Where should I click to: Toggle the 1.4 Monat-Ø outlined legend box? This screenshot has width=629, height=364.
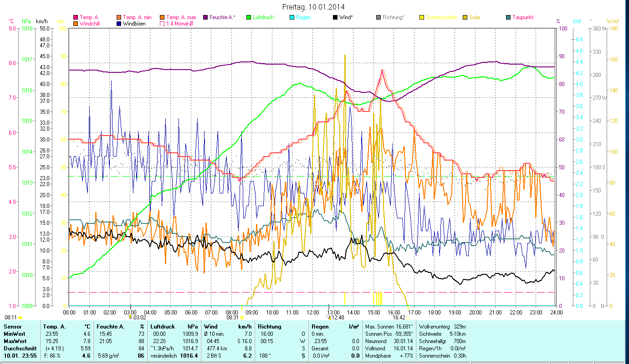tap(163, 24)
